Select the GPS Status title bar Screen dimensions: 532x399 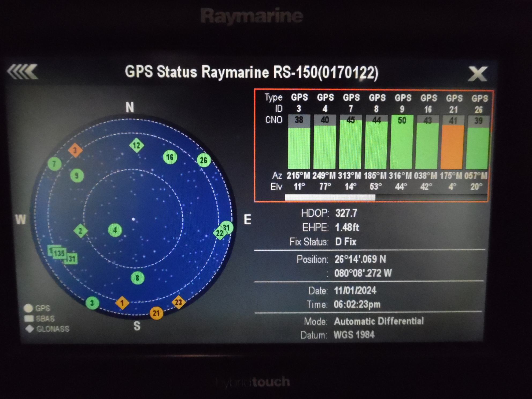252,72
